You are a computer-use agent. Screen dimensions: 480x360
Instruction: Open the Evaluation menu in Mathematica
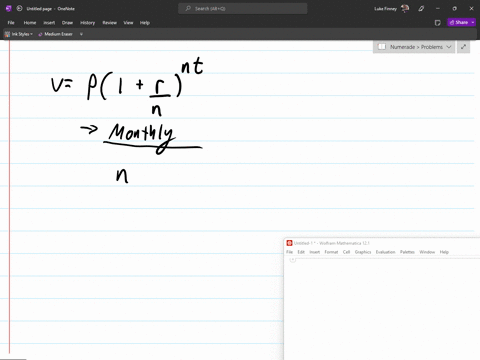385,252
